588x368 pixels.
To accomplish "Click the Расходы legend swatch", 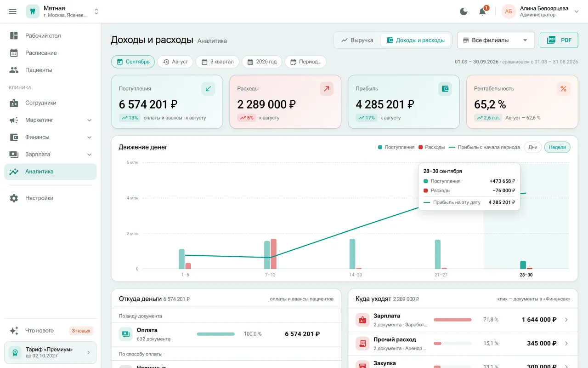I will [420, 147].
